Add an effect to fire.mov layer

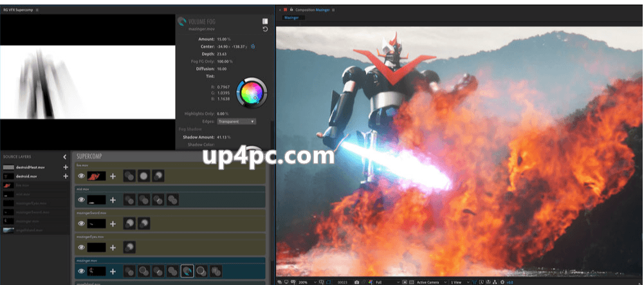pyautogui.click(x=113, y=176)
